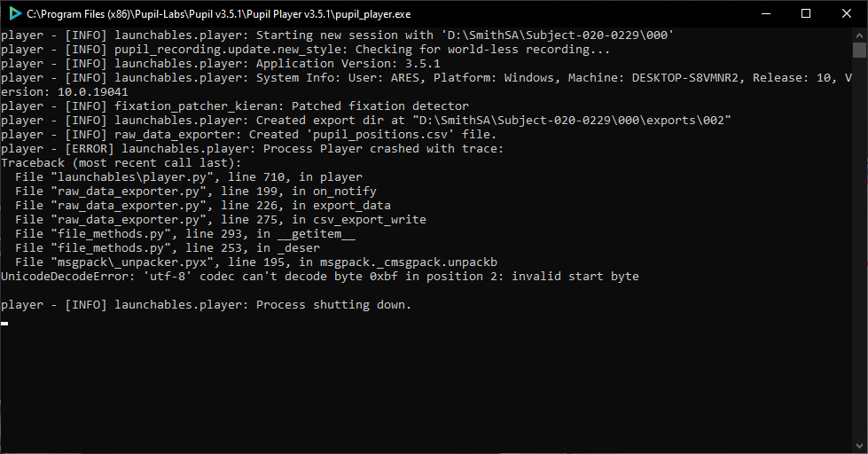This screenshot has height=454, width=868.
Task: Click the 'Created export dir' log line
Action: pos(366,121)
